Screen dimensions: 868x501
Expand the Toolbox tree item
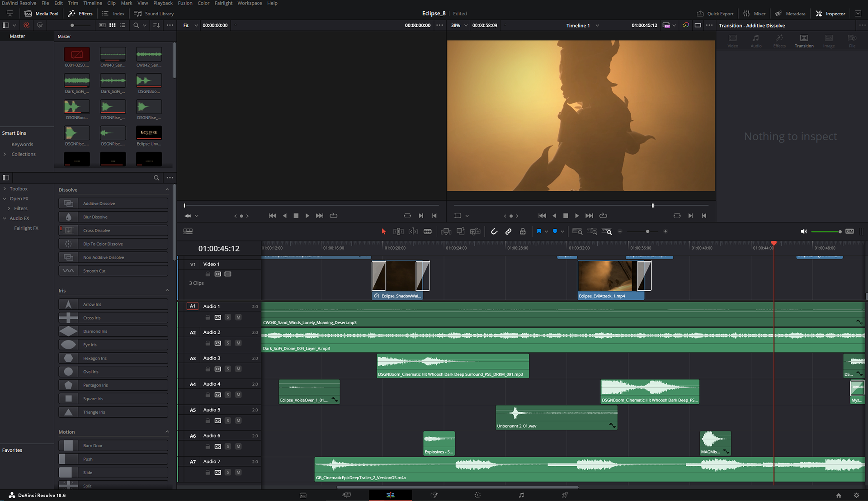[5, 189]
